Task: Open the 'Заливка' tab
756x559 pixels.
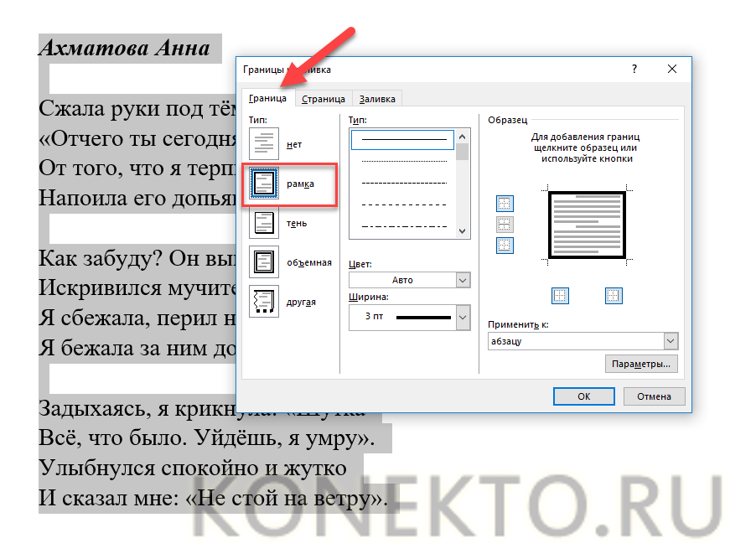Action: pyautogui.click(x=376, y=99)
